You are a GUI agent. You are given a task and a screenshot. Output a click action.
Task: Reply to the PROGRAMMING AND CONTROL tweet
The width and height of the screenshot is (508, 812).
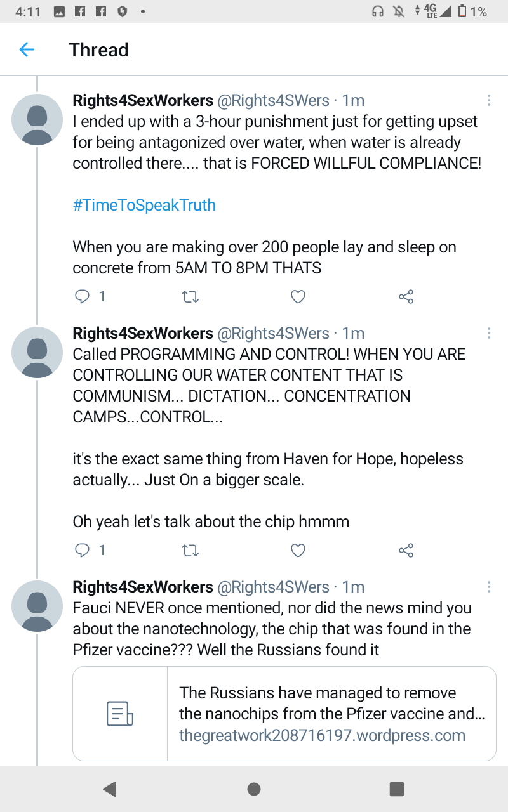pos(83,550)
